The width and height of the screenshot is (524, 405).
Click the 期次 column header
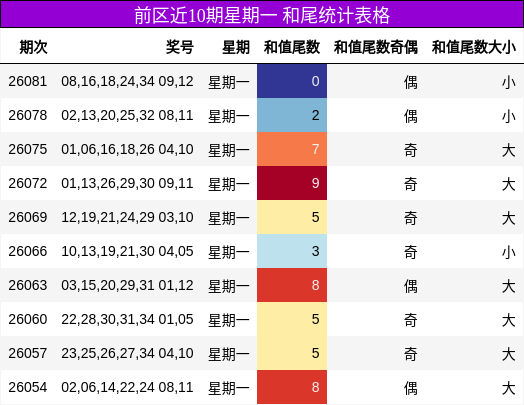(x=33, y=47)
